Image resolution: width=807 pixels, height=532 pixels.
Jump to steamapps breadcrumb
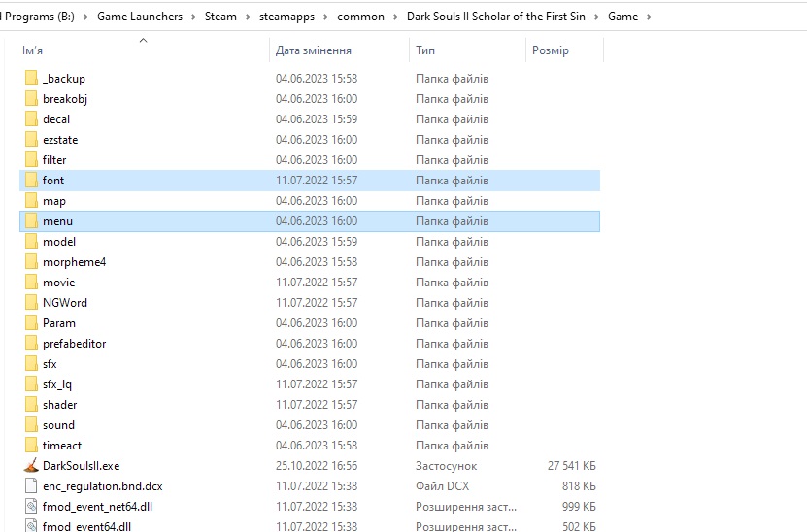286,17
